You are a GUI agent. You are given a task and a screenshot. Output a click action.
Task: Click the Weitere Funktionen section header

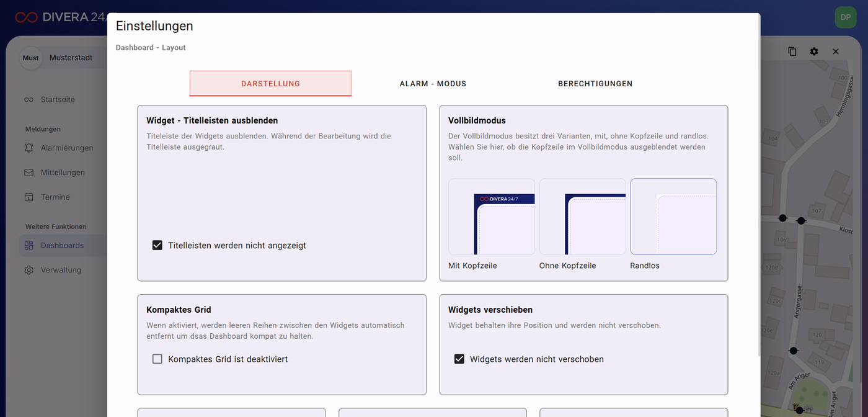click(56, 226)
